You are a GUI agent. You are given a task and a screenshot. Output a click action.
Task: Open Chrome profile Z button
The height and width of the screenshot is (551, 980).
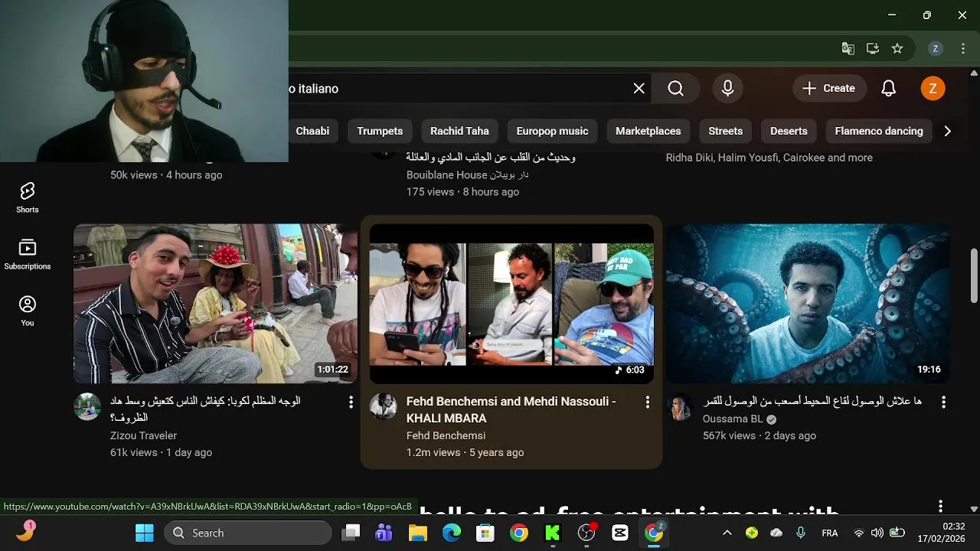pos(935,48)
